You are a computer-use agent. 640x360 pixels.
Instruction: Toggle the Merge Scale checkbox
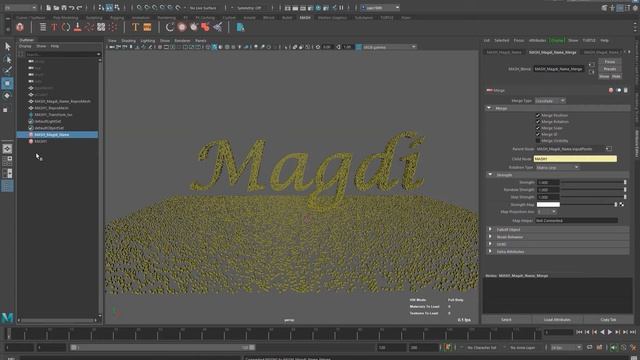pos(538,128)
